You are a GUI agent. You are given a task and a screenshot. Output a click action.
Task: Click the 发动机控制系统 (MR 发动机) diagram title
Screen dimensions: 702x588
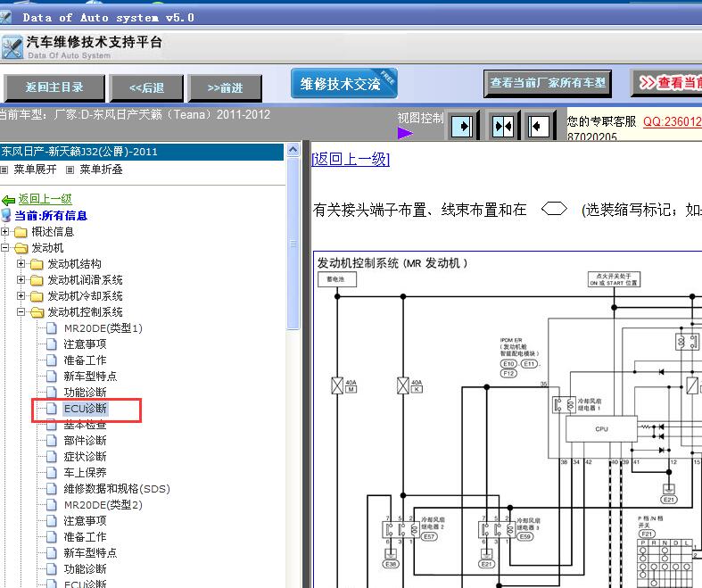coord(392,263)
